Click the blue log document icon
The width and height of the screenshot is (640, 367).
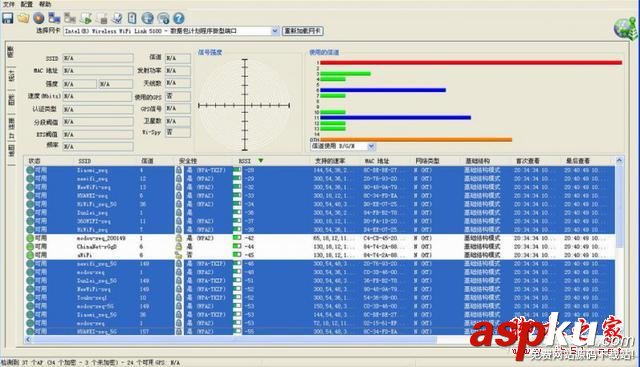tap(132, 18)
